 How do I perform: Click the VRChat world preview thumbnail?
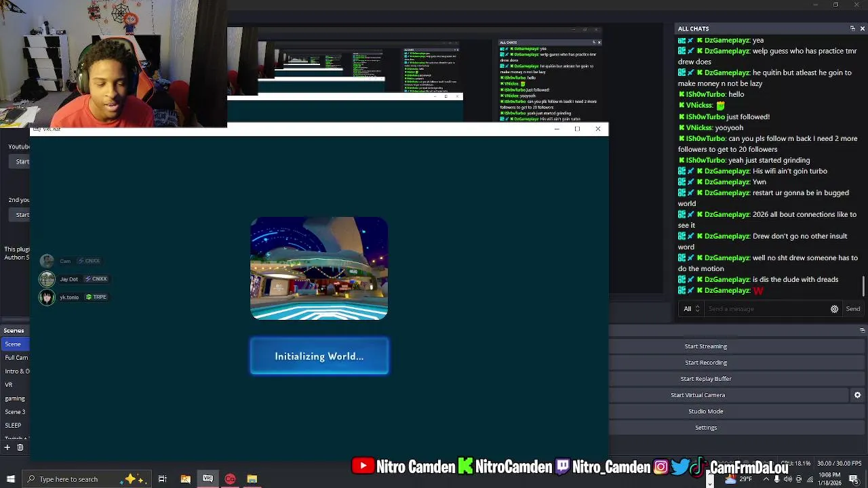(x=319, y=268)
